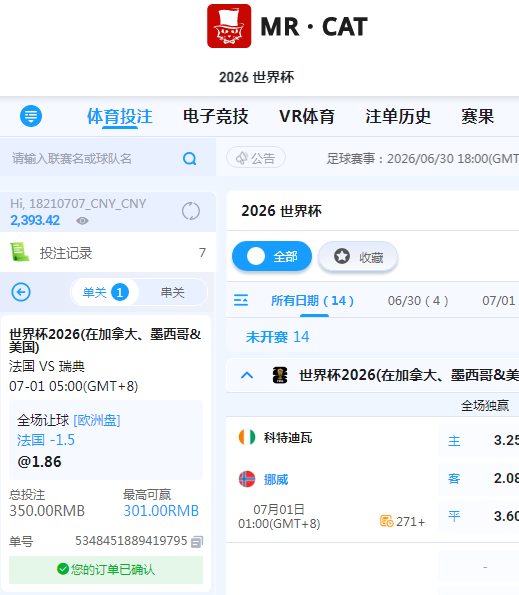Click the 欧洲盘 market type label
This screenshot has height=595, width=519.
coord(97,420)
